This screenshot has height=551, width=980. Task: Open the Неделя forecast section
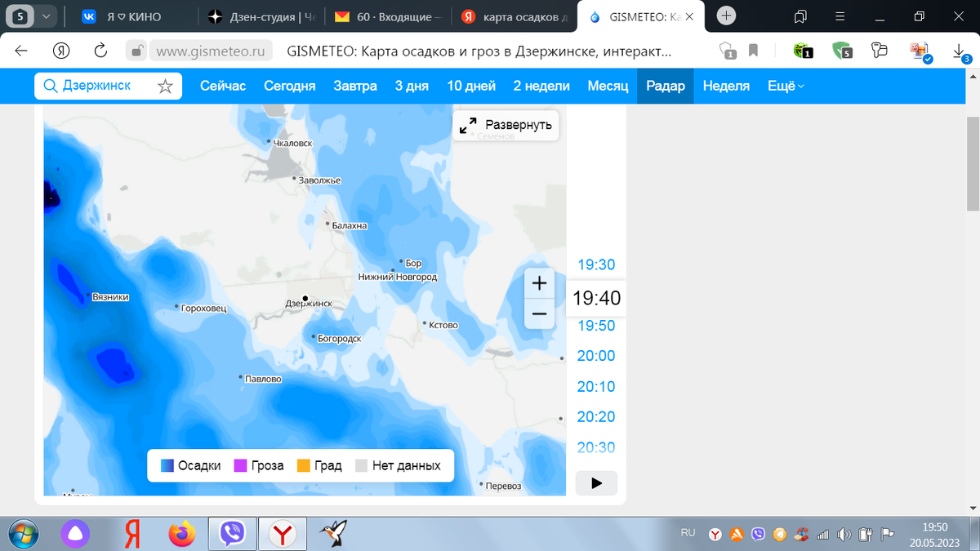point(726,86)
